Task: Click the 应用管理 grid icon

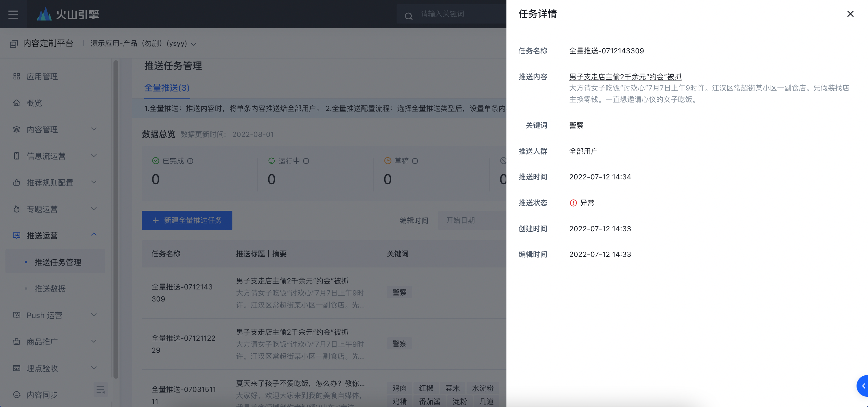Action: point(17,76)
